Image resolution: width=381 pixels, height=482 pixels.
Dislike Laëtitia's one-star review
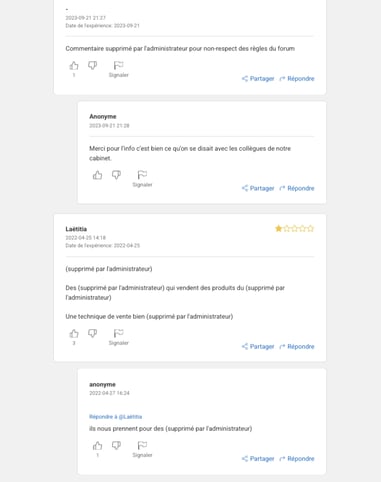[x=92, y=333]
